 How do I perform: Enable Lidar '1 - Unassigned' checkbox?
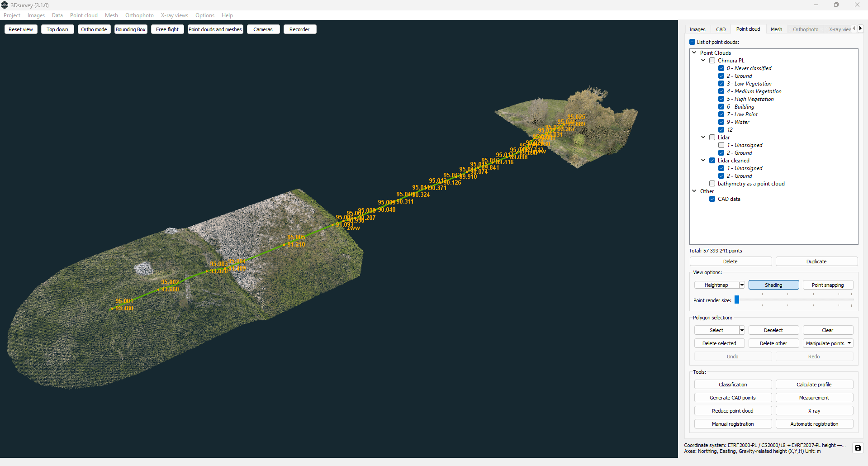tap(721, 145)
